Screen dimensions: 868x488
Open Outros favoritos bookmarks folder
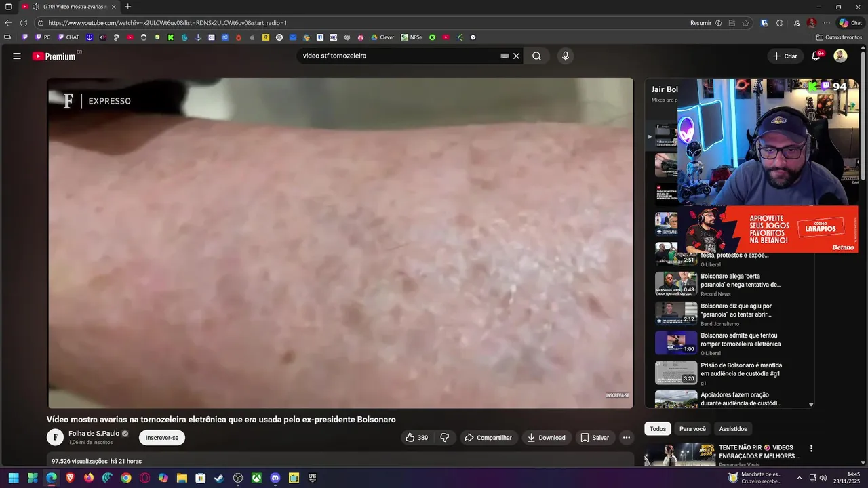click(839, 37)
